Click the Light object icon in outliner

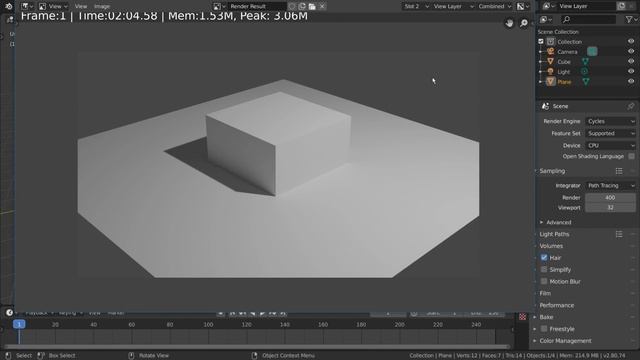(x=551, y=71)
